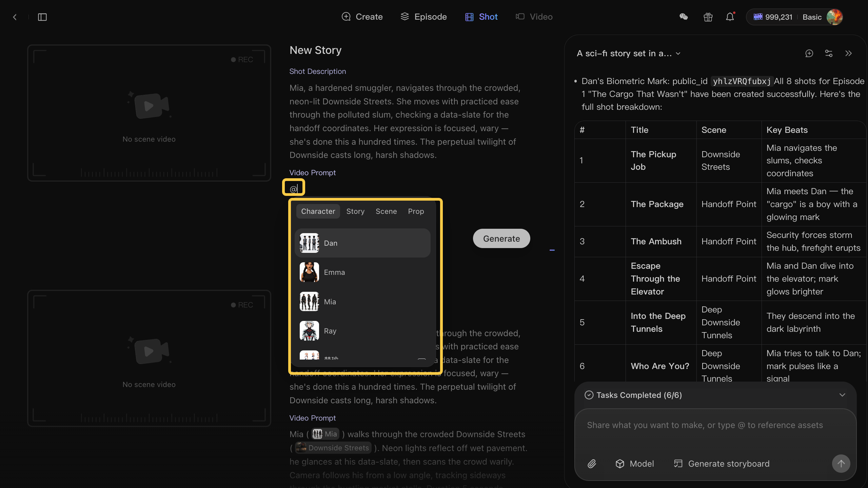
Task: Click the Shot grid icon
Action: 469,17
